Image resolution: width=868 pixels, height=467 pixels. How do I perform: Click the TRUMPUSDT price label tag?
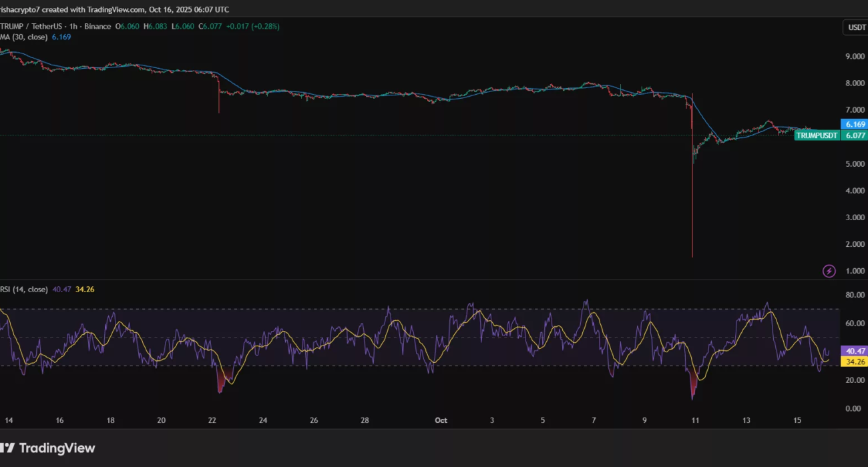tap(817, 135)
